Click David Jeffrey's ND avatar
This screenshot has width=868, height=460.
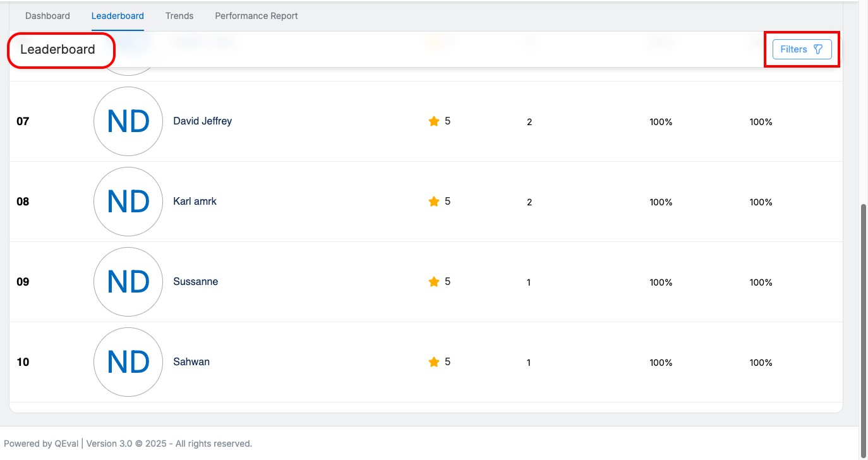(128, 121)
